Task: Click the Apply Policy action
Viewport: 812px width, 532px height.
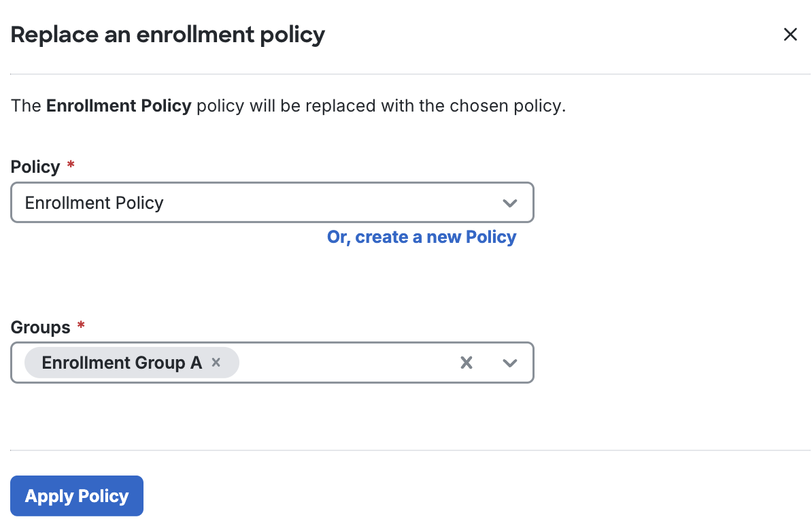Action: coord(76,496)
